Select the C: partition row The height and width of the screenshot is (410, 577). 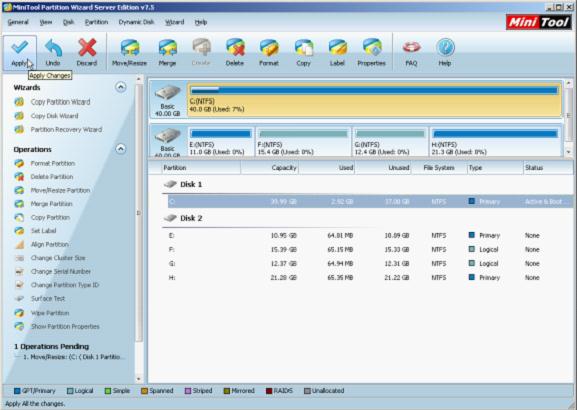[371, 202]
